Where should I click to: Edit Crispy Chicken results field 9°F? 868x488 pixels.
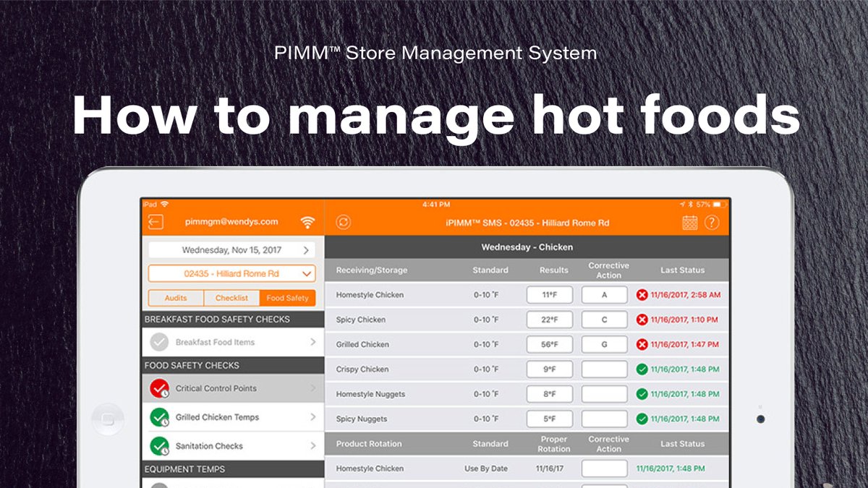[x=550, y=369]
